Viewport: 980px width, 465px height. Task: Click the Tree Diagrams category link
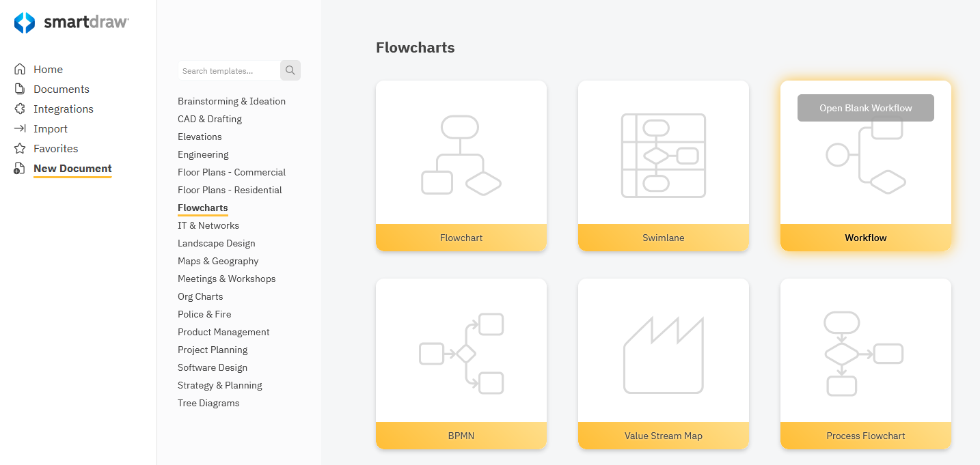208,403
